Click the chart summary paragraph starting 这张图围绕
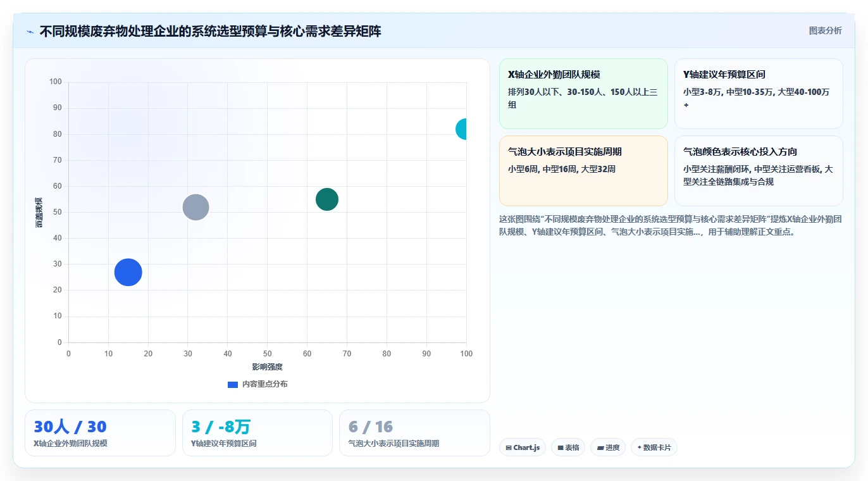The width and height of the screenshot is (868, 481). click(671, 225)
